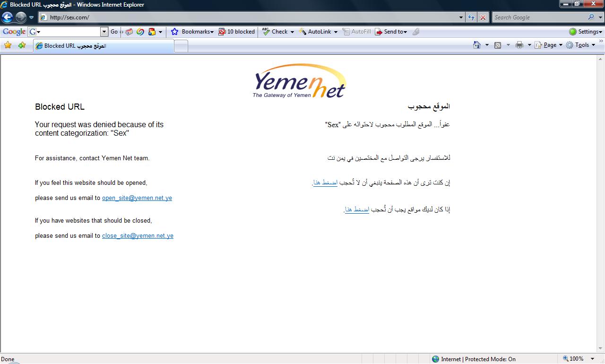Click the close_site@yemen.net.ye email link
Viewport: 605px width, 364px height.
138,236
